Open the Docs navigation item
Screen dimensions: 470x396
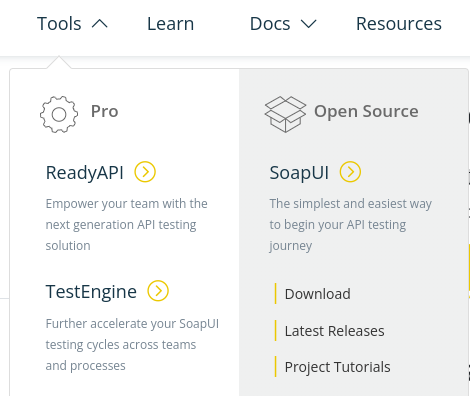click(x=270, y=24)
